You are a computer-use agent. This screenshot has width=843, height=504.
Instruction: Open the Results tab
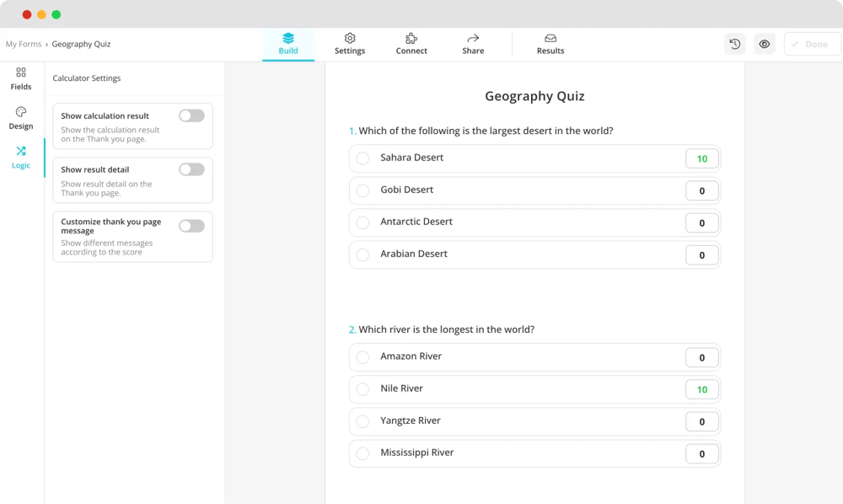550,44
